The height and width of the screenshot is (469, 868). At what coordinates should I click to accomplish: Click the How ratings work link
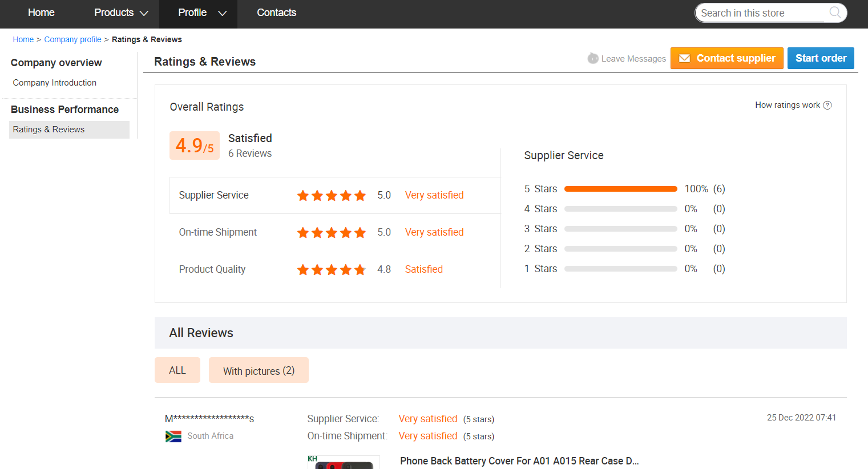pyautogui.click(x=787, y=105)
